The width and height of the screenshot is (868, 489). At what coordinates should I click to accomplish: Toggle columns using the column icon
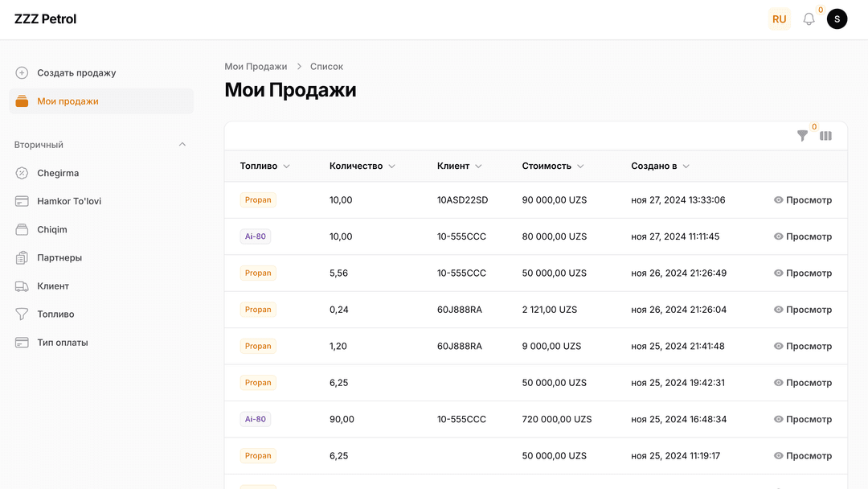(x=825, y=136)
